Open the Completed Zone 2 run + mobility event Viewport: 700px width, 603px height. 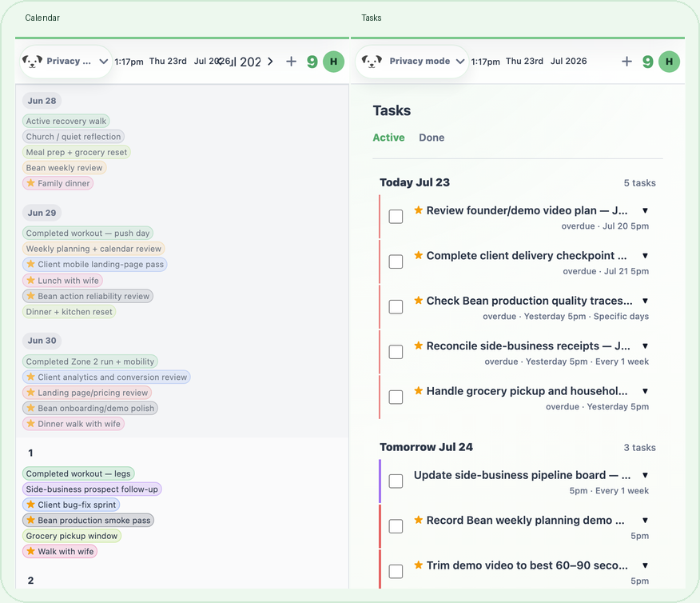click(x=90, y=361)
